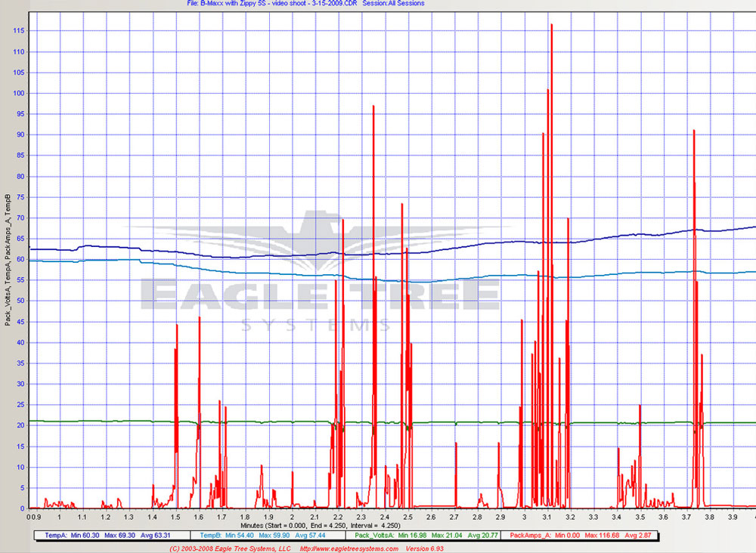Screen dimensions: 756x553
Task: Click the 1.5 minute label on the time axis
Action: 175,517
